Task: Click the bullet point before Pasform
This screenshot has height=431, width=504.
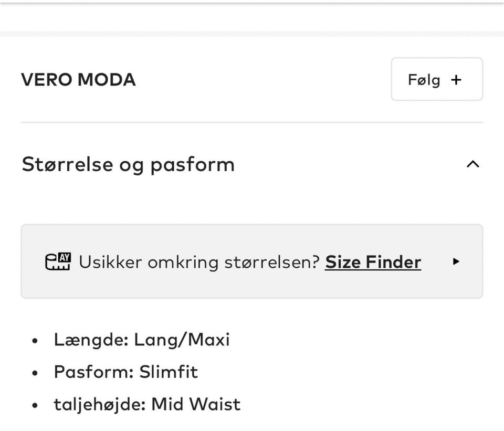Action: (35, 373)
